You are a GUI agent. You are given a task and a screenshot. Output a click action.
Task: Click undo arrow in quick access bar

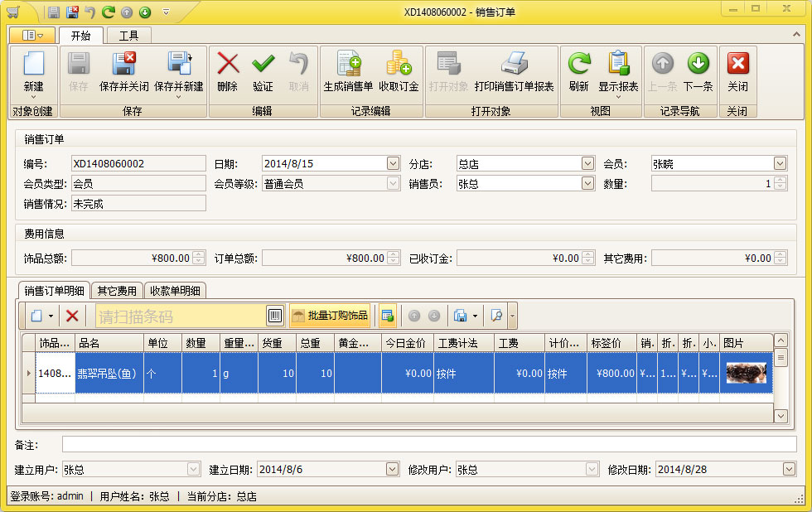[90, 12]
